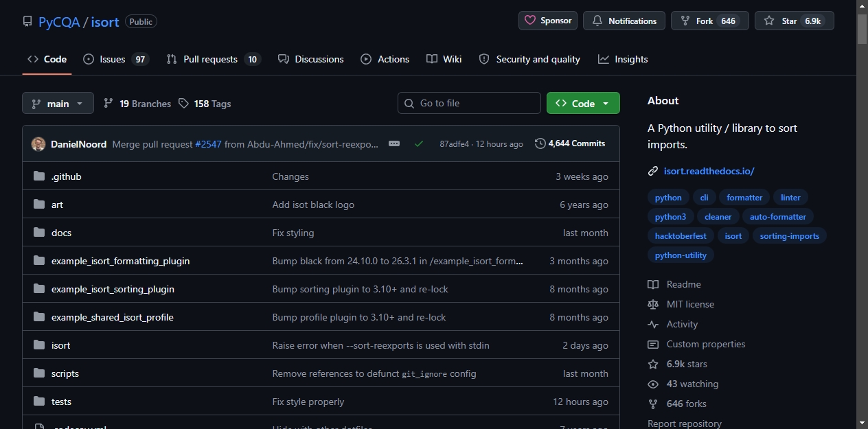
Task: Click the docs folder icon
Action: click(x=39, y=233)
